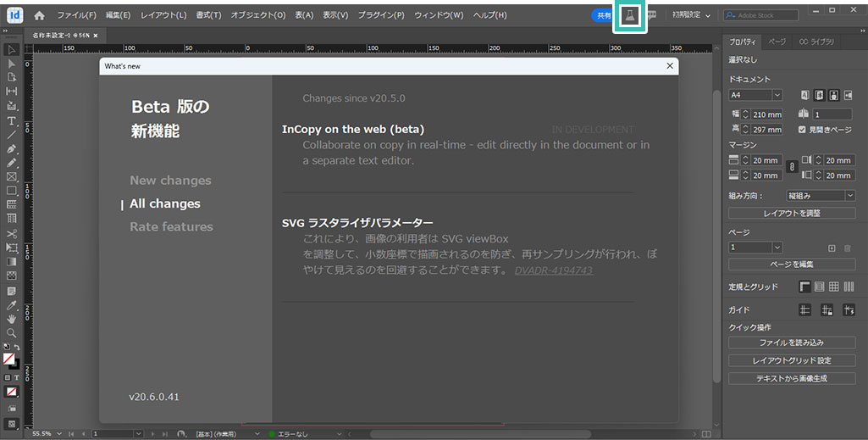The width and height of the screenshot is (868, 440).
Task: Select the Type tool in the toolbox
Action: click(x=12, y=121)
